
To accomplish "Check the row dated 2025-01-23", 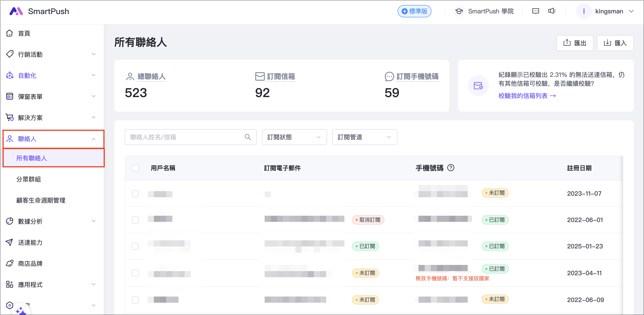I will [135, 246].
